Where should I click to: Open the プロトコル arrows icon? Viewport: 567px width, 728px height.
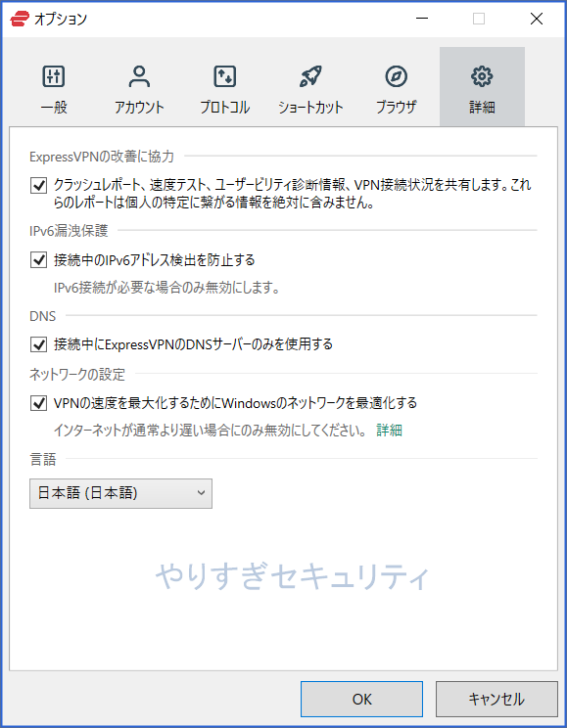pos(225,76)
